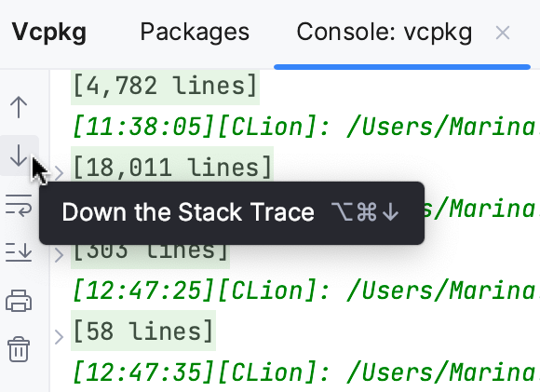Expand the 18,011 lines folded region chevron

click(60, 173)
